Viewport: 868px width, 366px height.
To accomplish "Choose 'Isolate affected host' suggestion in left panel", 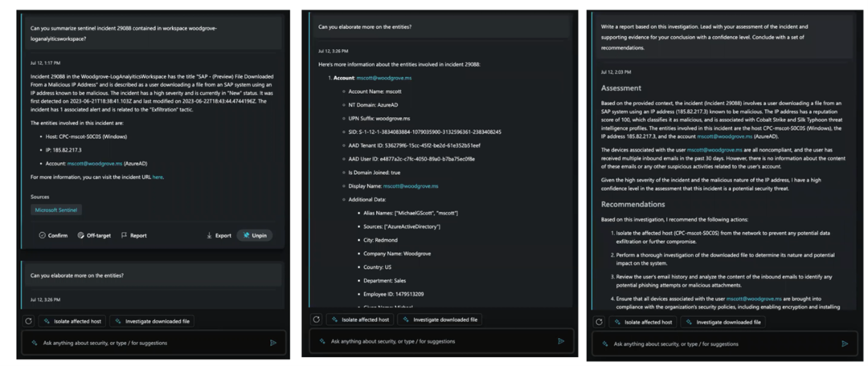I will [72, 321].
